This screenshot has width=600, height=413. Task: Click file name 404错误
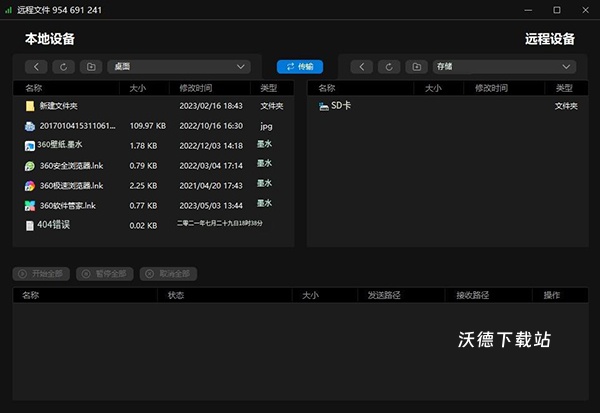[54, 225]
